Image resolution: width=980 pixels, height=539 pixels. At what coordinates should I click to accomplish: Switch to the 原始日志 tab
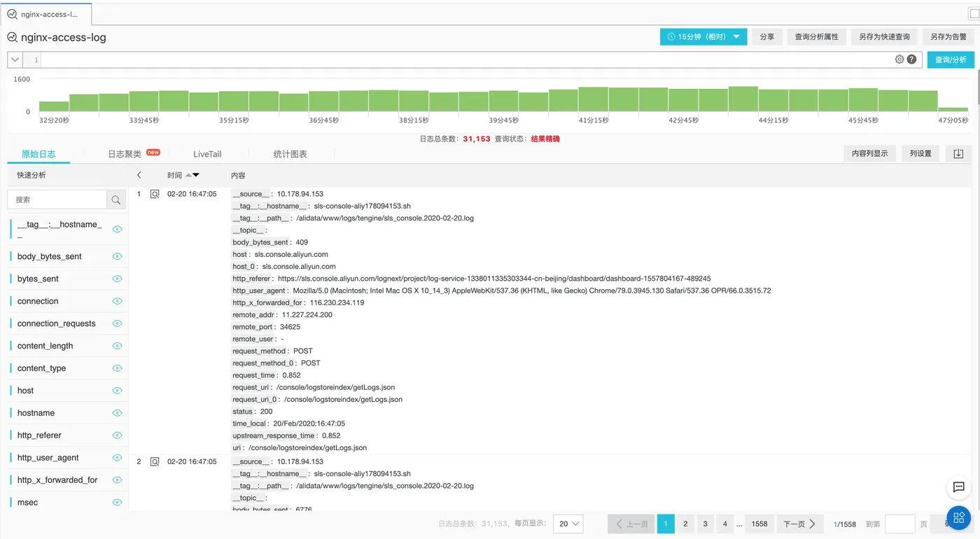pos(38,154)
